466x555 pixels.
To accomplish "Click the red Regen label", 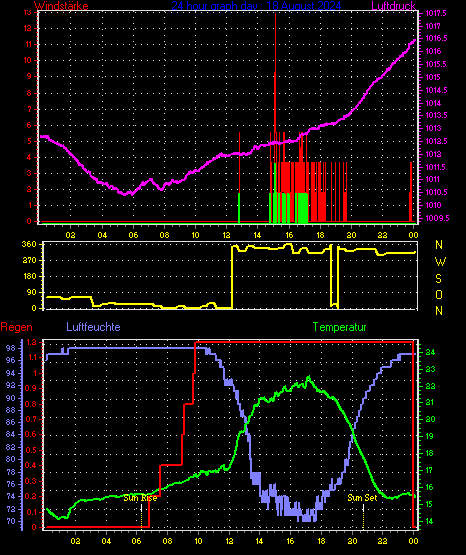I will (16, 327).
